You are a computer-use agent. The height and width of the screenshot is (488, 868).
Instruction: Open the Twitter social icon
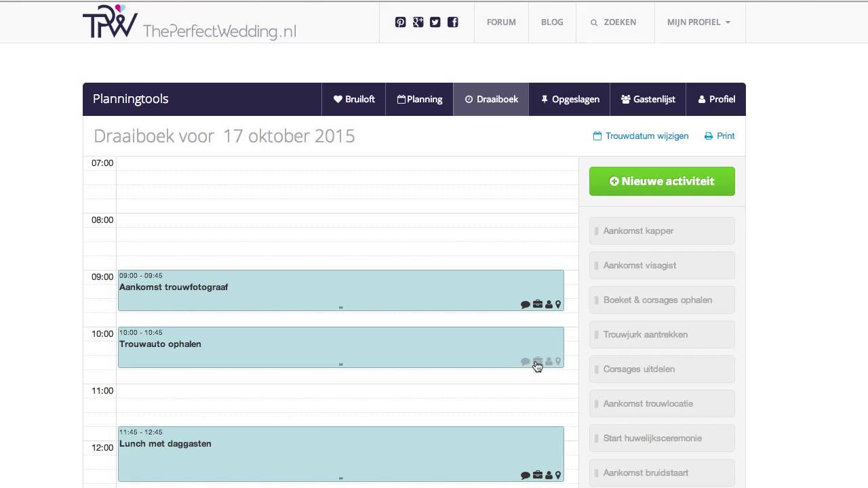(435, 22)
